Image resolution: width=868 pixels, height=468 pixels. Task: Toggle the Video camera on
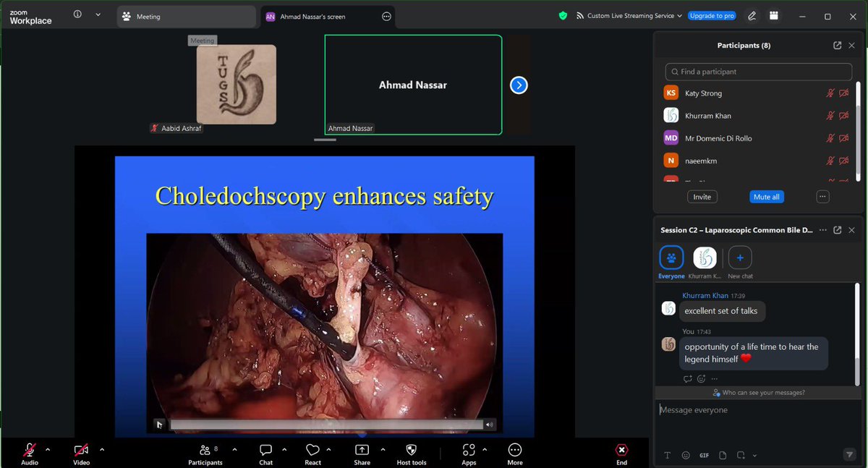pyautogui.click(x=80, y=449)
